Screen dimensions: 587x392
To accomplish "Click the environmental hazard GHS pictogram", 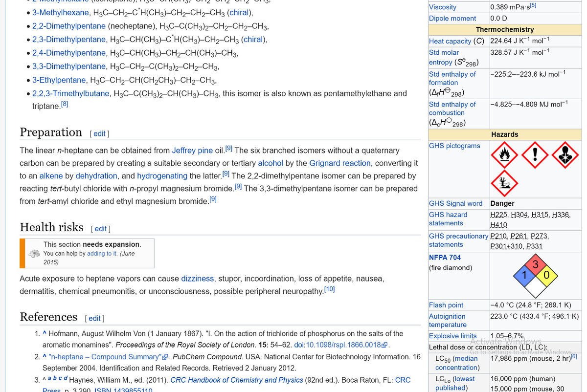I will (x=504, y=183).
